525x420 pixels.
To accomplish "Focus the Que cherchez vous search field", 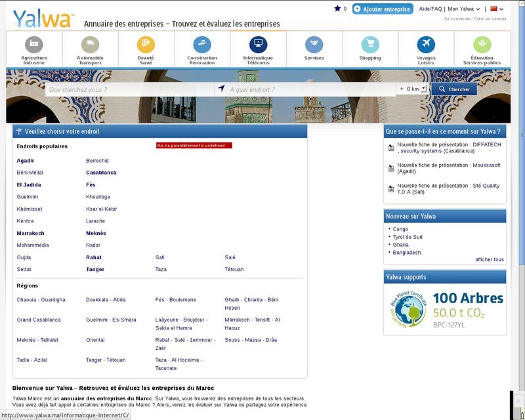I will [130, 89].
